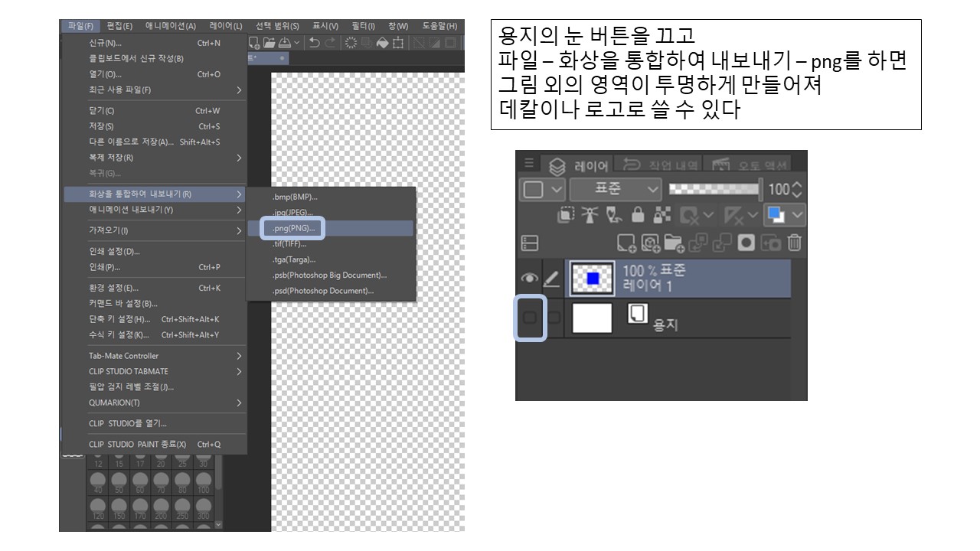Open the 편집(E) menu
The width and height of the screenshot is (980, 551).
(x=118, y=25)
